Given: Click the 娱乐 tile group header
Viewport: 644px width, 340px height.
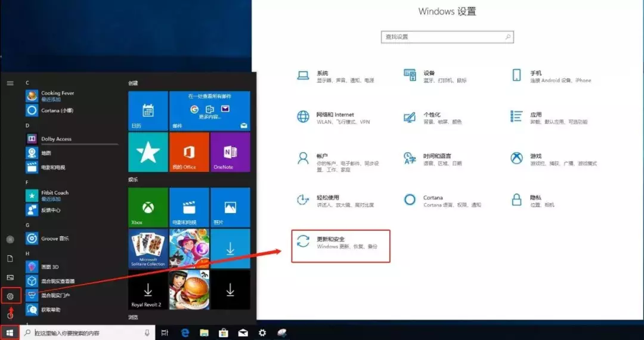Looking at the screenshot, I should point(133,180).
